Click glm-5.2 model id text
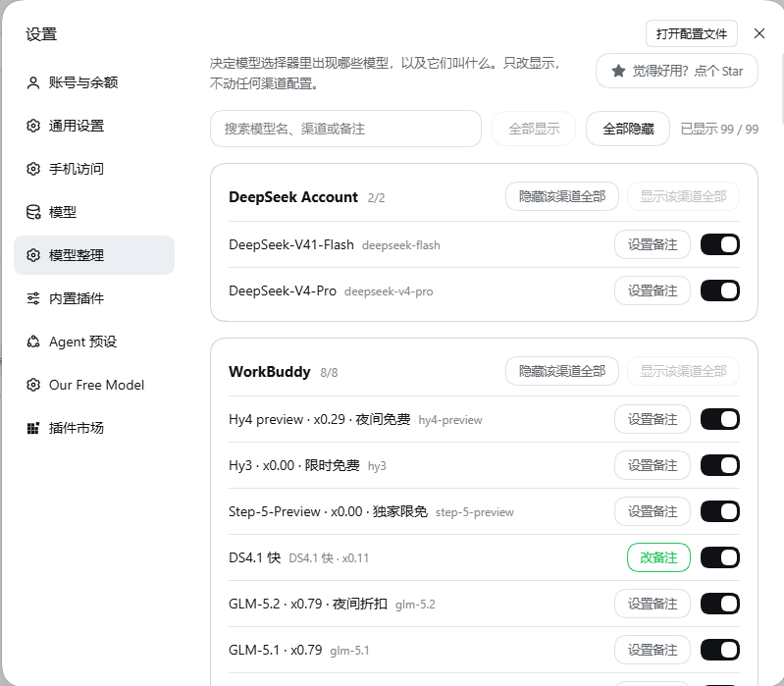This screenshot has width=784, height=686. coord(415,605)
